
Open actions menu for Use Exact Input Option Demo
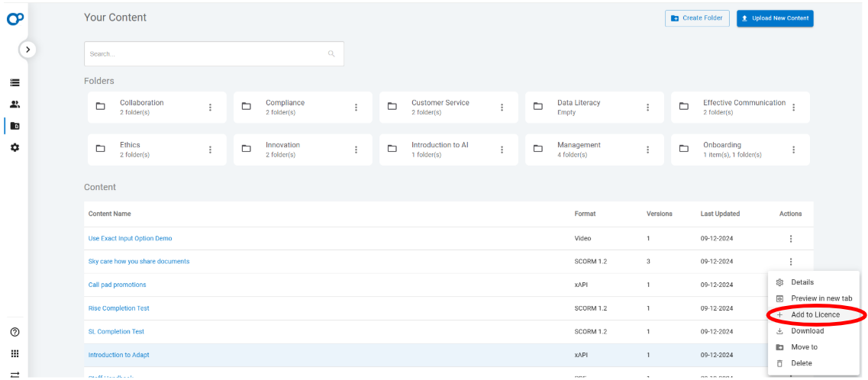coord(791,239)
